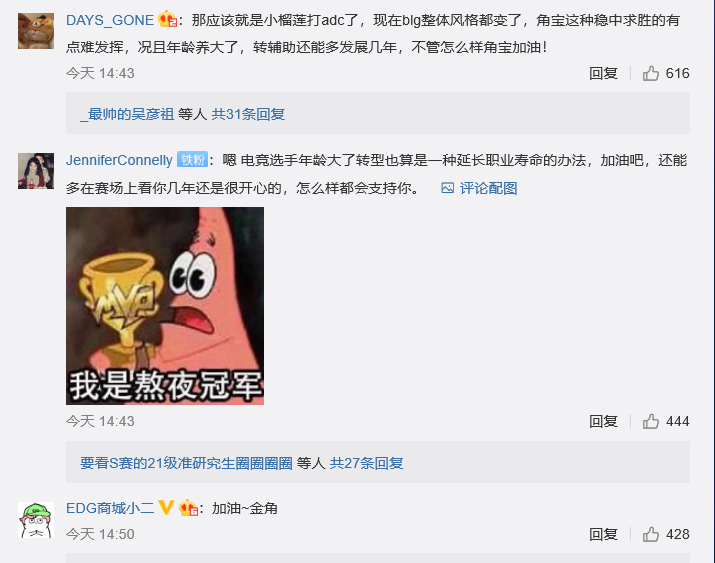Viewport: 715px width, 563px height.
Task: Reply to EDG商城小二's comment via 回复
Action: [603, 534]
